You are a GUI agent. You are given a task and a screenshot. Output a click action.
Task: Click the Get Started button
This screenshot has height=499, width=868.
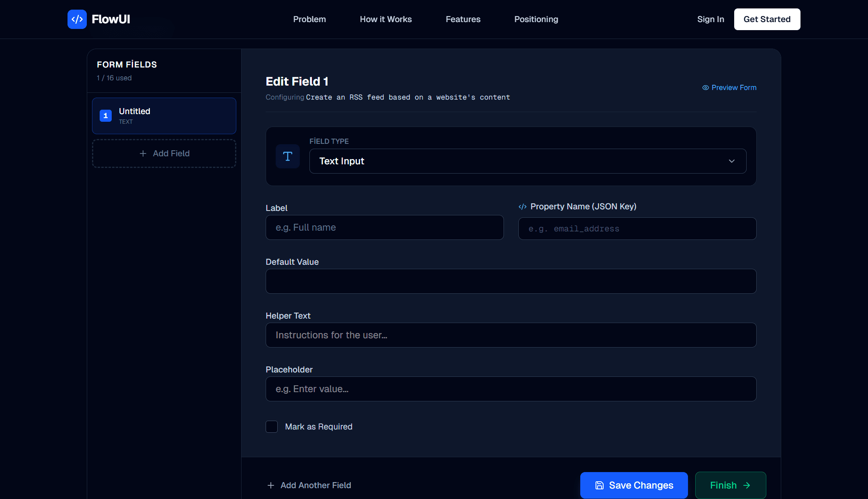pos(767,19)
